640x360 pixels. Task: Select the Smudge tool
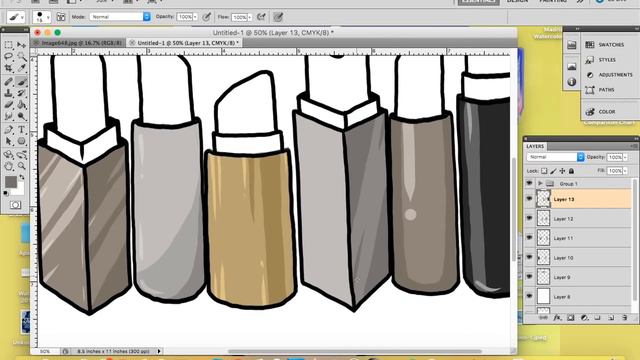click(9, 116)
